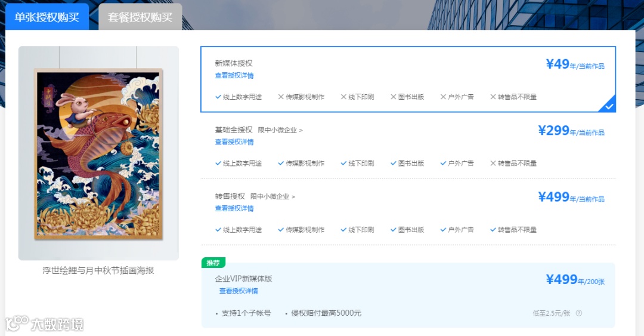Click 线上数字用途 in the 新媒体授权 row
The width and height of the screenshot is (644, 336).
pos(238,97)
